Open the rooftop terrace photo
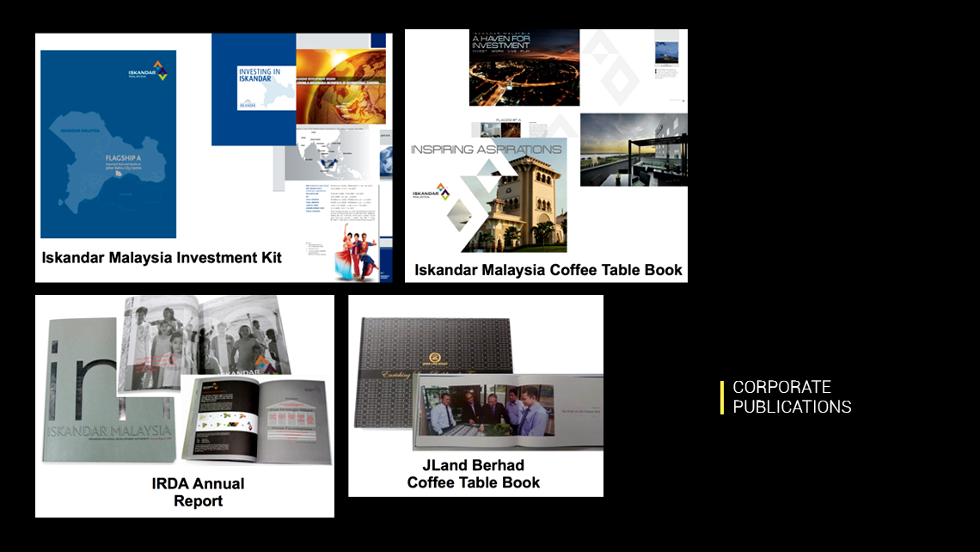Viewport: 980px width, 552px height. point(634,150)
